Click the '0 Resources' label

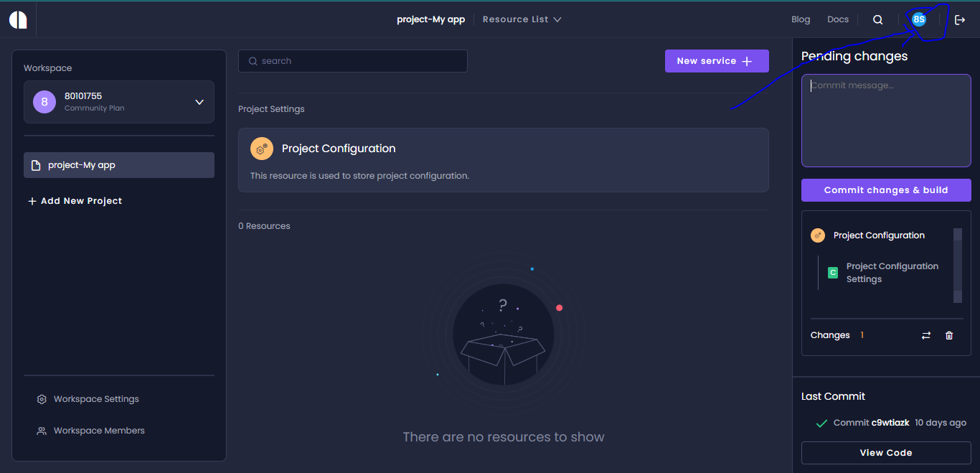pos(264,226)
